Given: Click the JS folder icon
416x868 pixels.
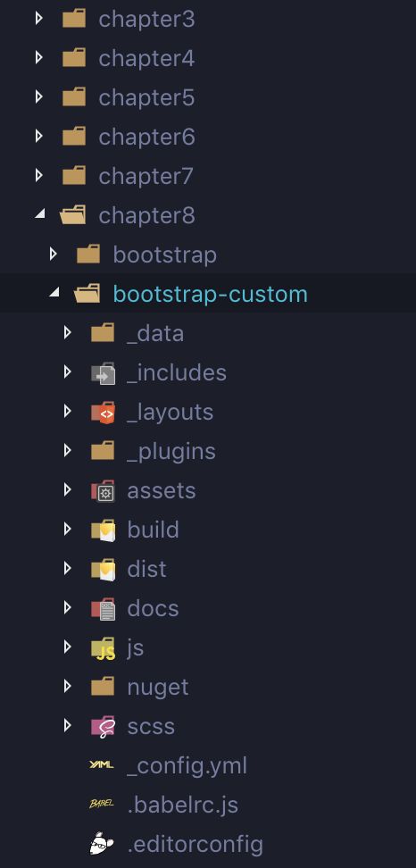Looking at the screenshot, I should tap(103, 647).
